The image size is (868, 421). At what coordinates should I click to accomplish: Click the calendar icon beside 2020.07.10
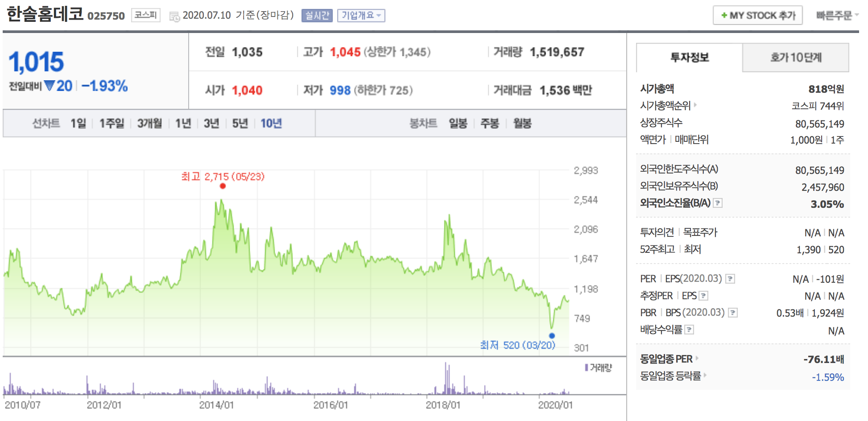[x=174, y=17]
